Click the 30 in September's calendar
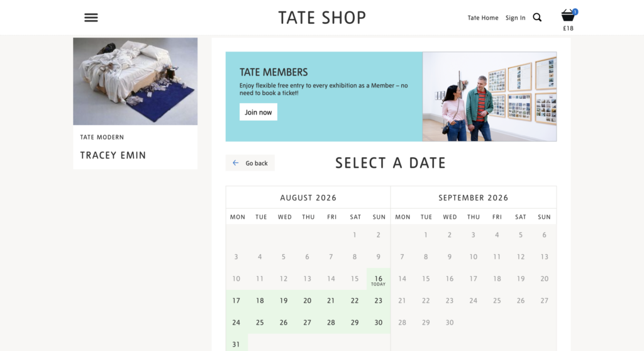Screen dimensions: 644x351 pos(450,323)
